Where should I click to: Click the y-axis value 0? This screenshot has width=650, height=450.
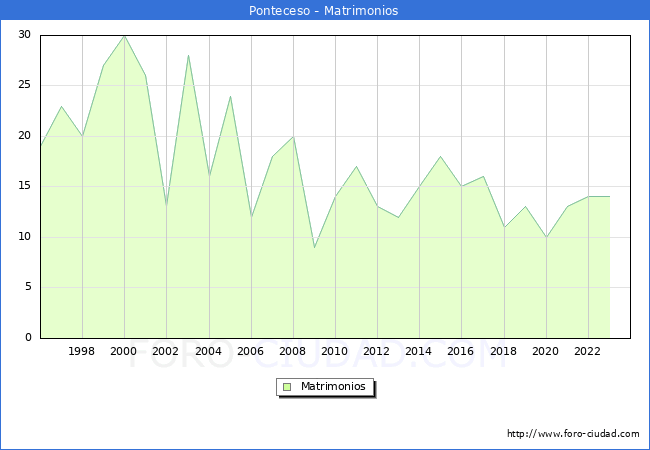pyautogui.click(x=28, y=337)
